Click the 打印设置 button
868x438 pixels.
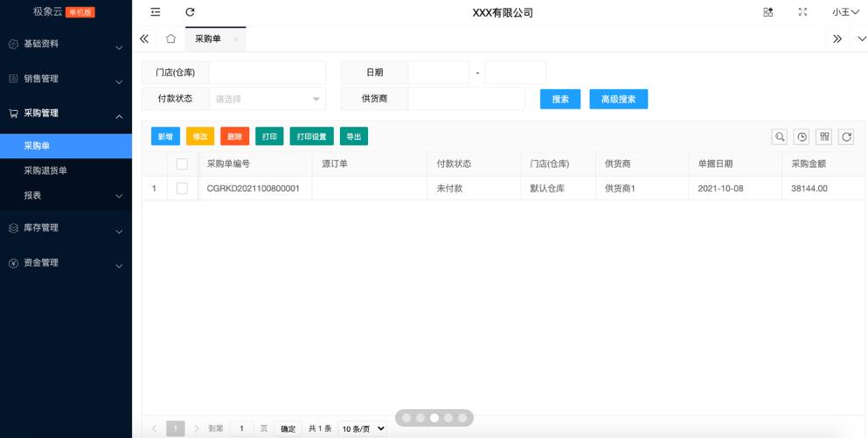(x=312, y=136)
